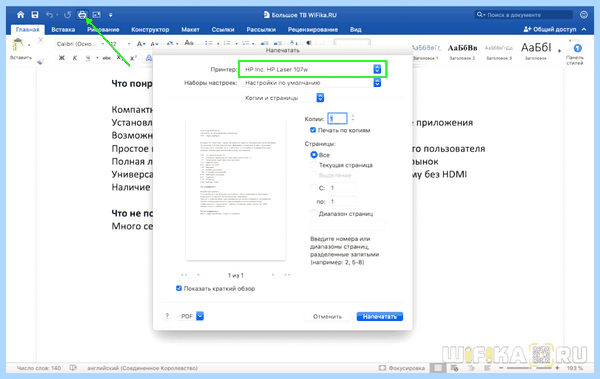Toggle Italic (К) formatting
This screenshot has height=379, width=600.
click(x=75, y=58)
